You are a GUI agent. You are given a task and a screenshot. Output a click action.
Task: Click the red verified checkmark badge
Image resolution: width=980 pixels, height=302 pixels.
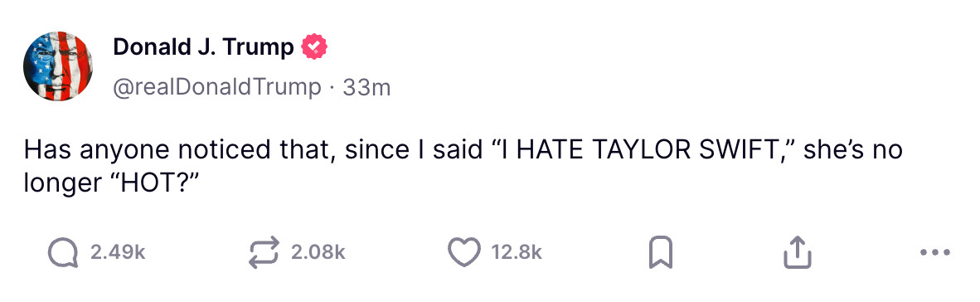tap(315, 47)
